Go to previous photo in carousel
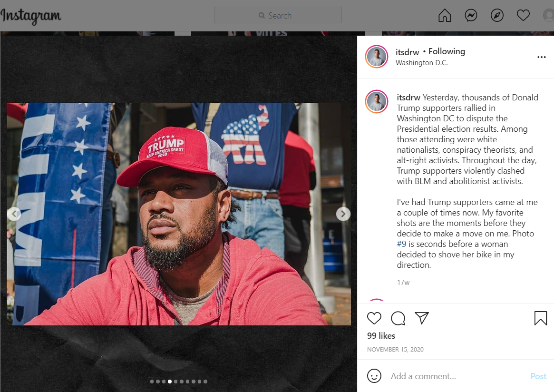The width and height of the screenshot is (554, 392). (14, 214)
